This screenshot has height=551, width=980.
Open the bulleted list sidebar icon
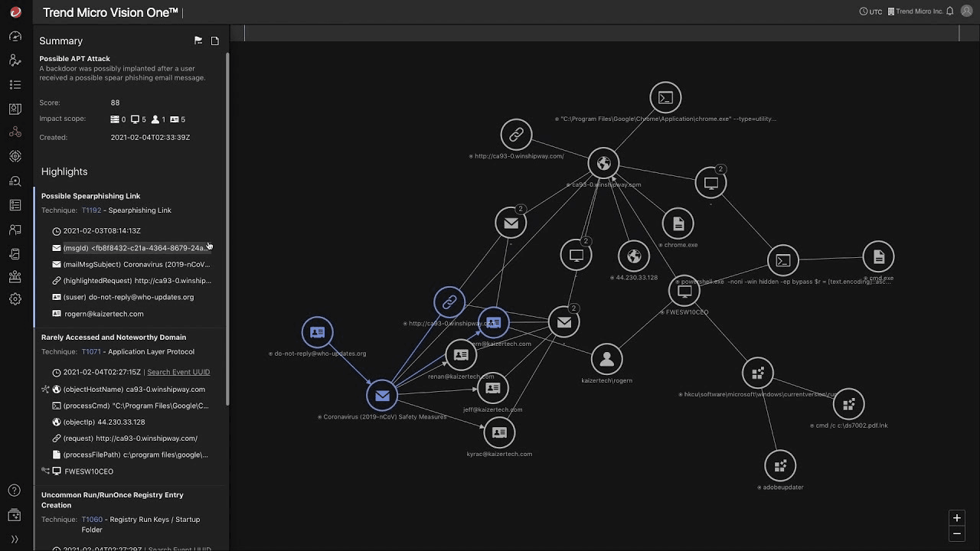(15, 84)
